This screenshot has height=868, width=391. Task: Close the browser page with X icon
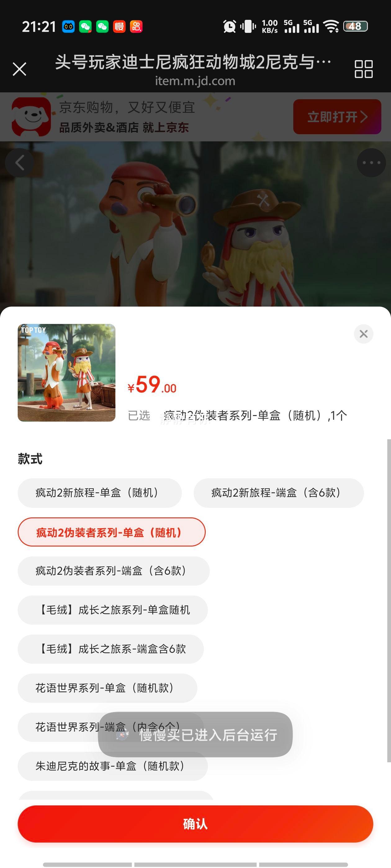point(19,69)
